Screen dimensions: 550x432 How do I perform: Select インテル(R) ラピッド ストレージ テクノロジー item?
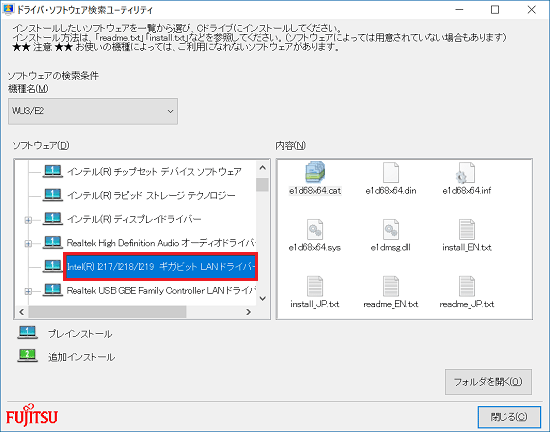[151, 195]
